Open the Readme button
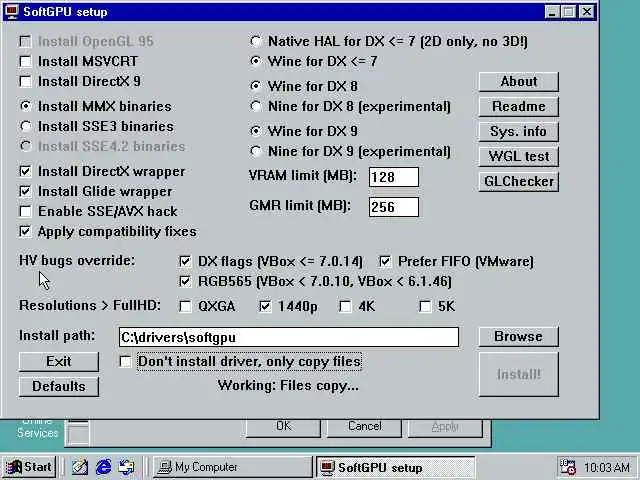640x480 pixels. [519, 107]
